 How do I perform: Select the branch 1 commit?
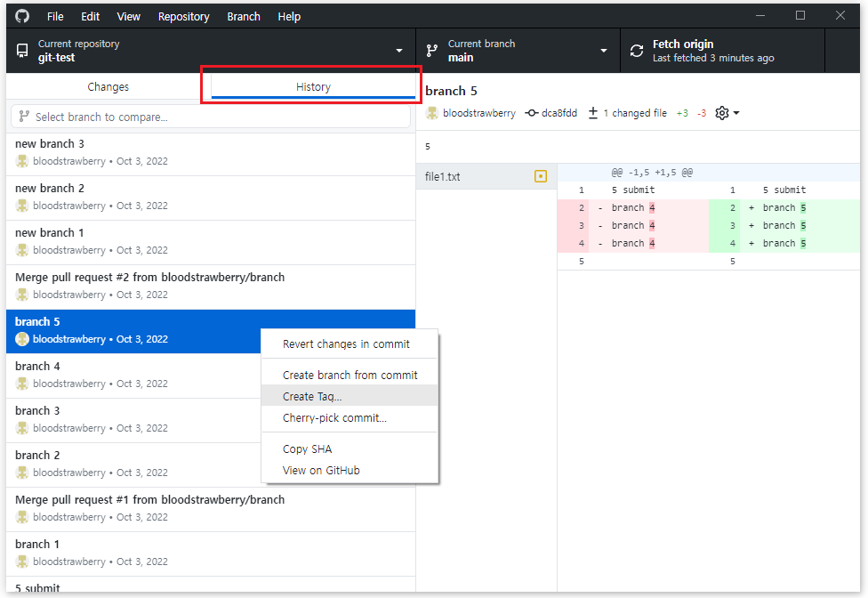tap(211, 554)
